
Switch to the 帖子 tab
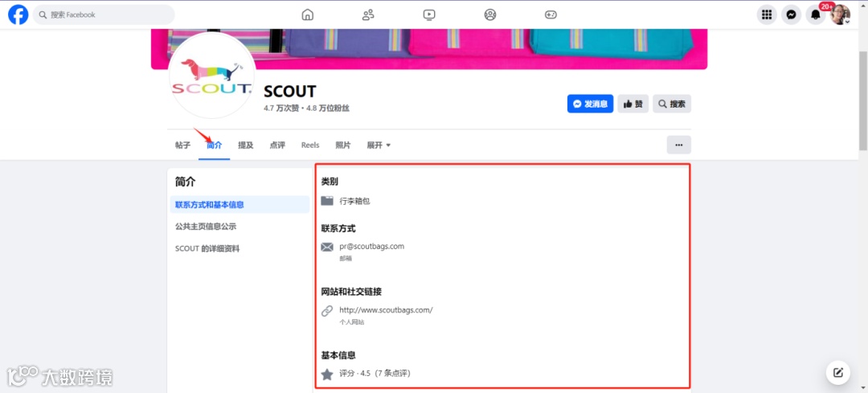tap(182, 145)
